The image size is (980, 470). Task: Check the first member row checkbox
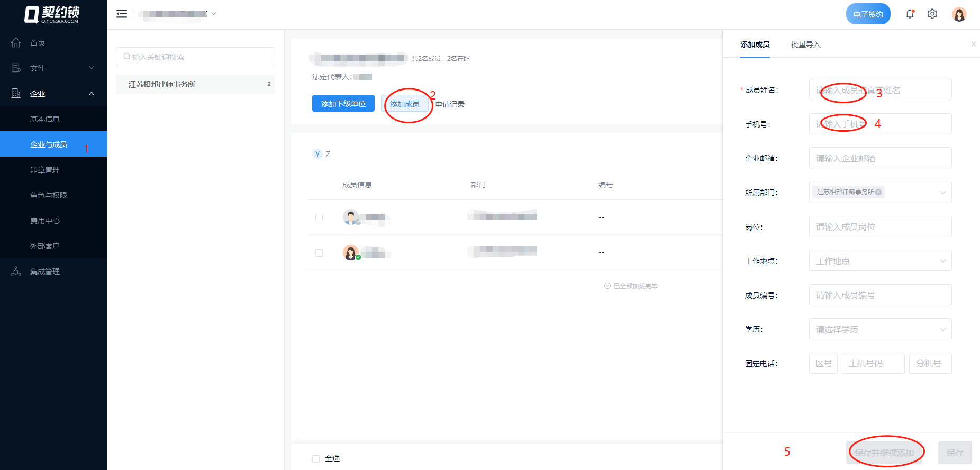(x=319, y=218)
